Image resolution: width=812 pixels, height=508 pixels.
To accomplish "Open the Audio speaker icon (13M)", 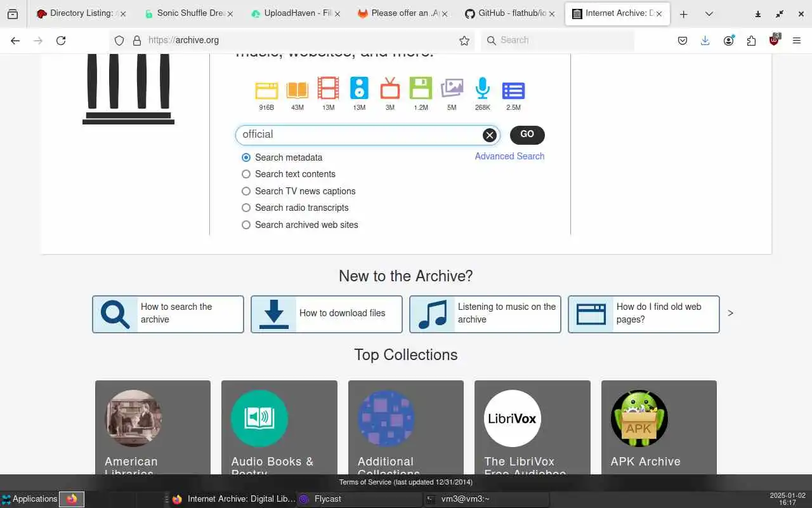I will pyautogui.click(x=359, y=88).
